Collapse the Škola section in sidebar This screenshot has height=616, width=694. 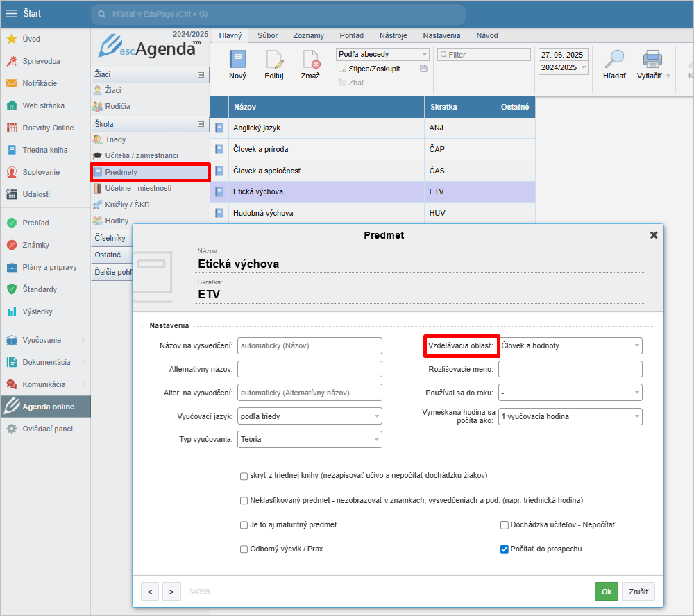tap(201, 124)
